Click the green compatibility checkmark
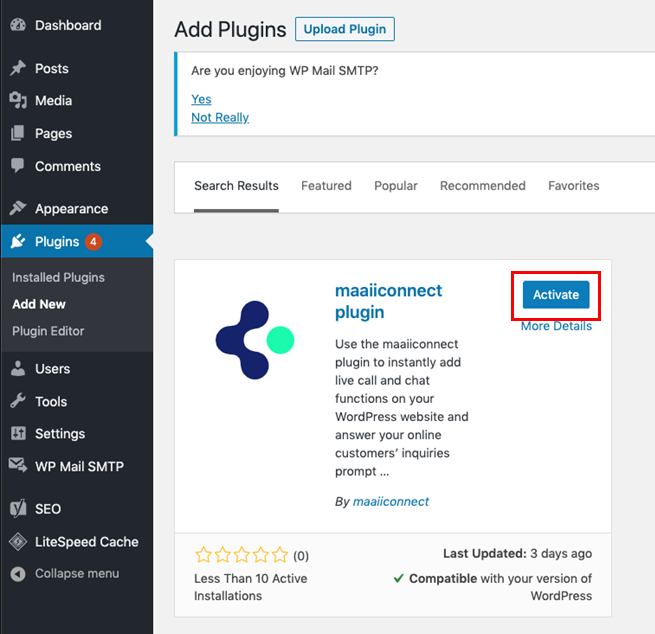The height and width of the screenshot is (634, 655). coord(399,578)
